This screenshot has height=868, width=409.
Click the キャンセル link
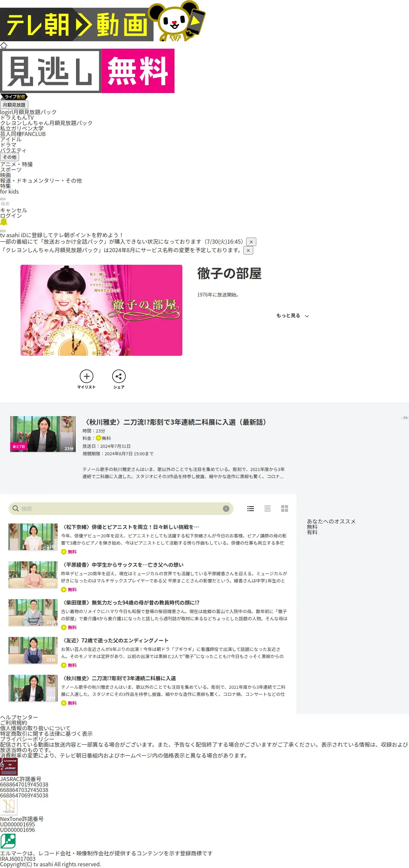click(14, 210)
